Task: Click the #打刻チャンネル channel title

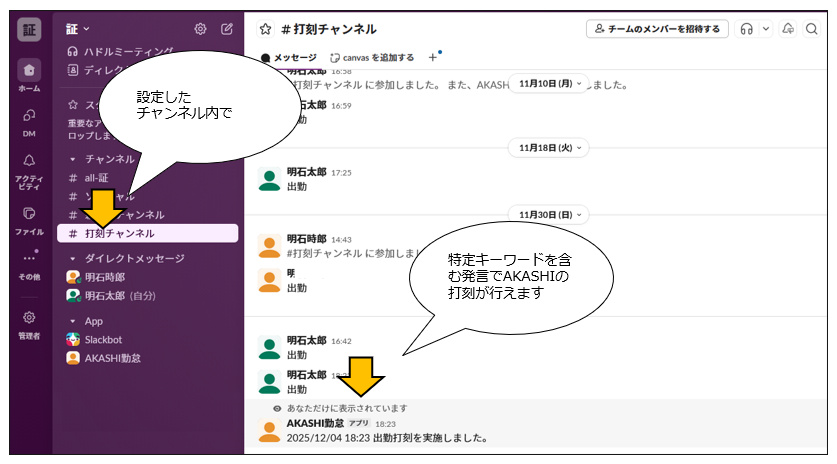Action: pos(329,29)
